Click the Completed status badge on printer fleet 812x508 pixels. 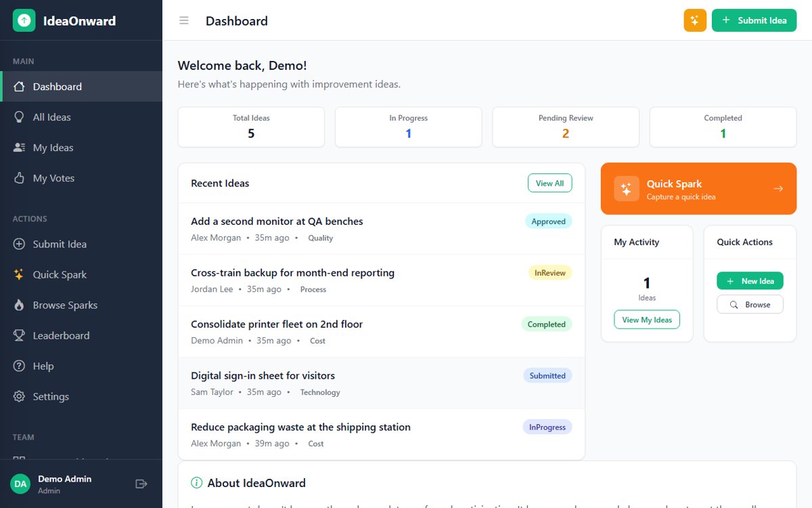point(547,324)
